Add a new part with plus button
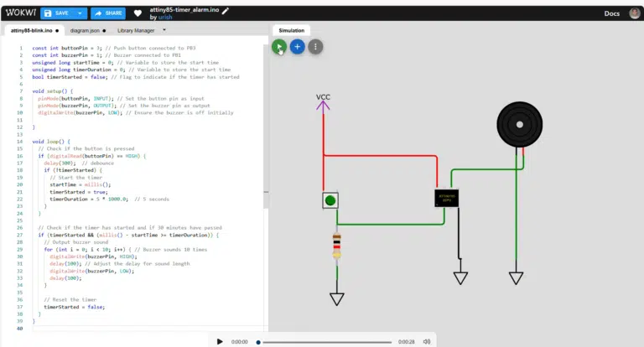This screenshot has width=644, height=347. tap(298, 47)
